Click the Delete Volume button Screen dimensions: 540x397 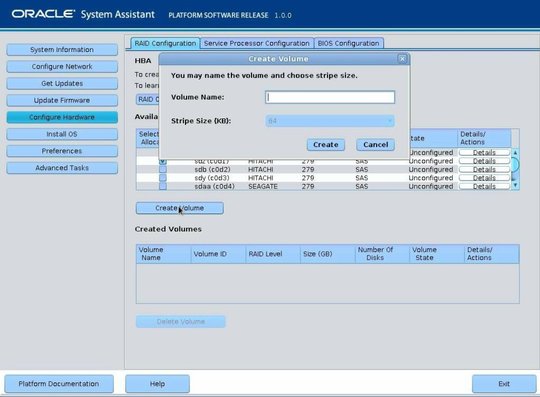(181, 321)
